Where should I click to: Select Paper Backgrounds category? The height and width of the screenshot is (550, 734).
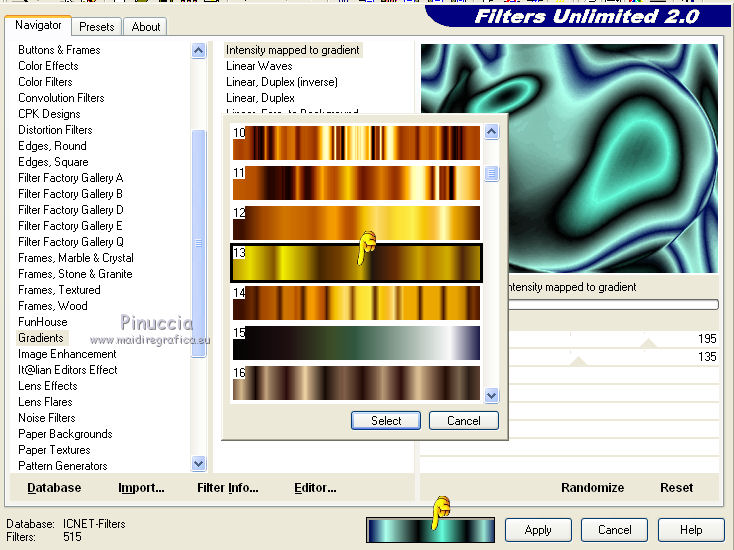pyautogui.click(x=65, y=434)
